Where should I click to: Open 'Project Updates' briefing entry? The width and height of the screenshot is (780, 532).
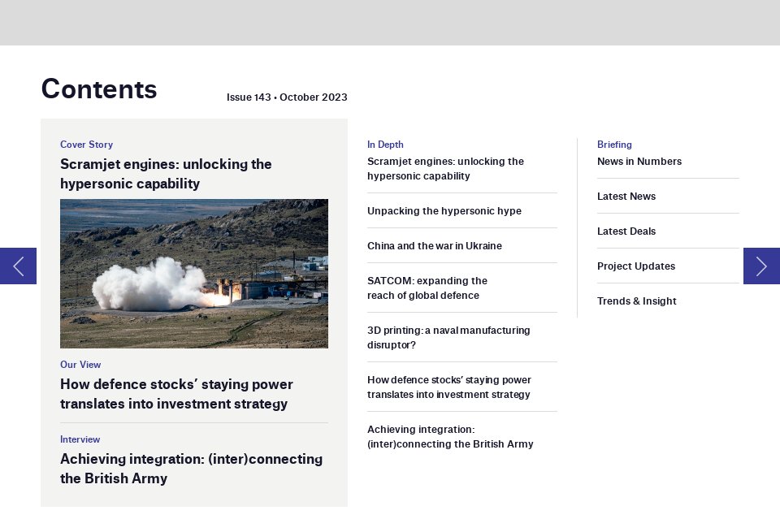[636, 266]
